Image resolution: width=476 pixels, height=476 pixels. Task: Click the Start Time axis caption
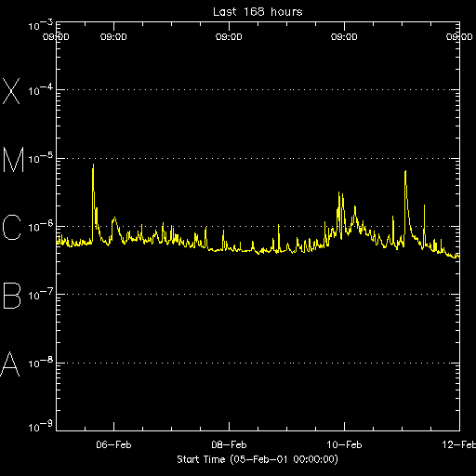coord(258,459)
